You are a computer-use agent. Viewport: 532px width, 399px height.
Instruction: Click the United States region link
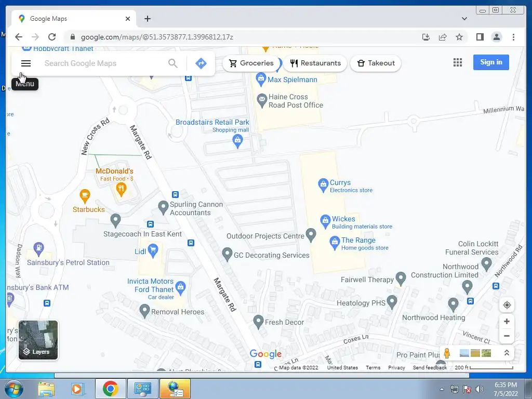point(342,367)
